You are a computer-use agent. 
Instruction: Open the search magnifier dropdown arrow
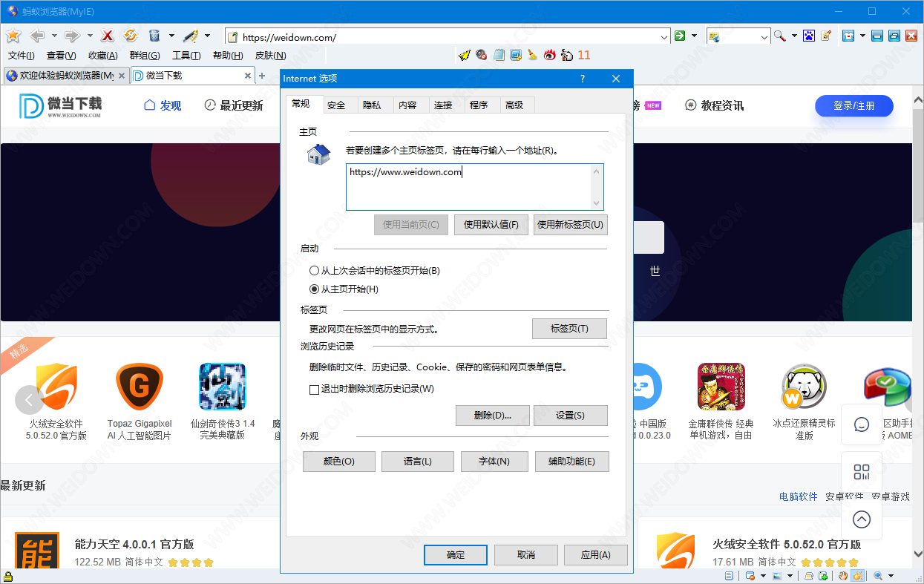coord(793,36)
